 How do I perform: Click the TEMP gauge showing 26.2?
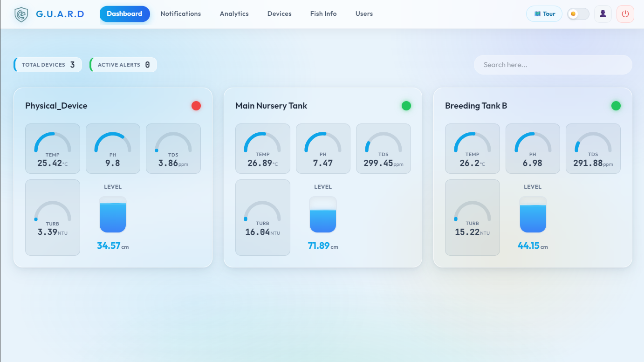point(473,149)
